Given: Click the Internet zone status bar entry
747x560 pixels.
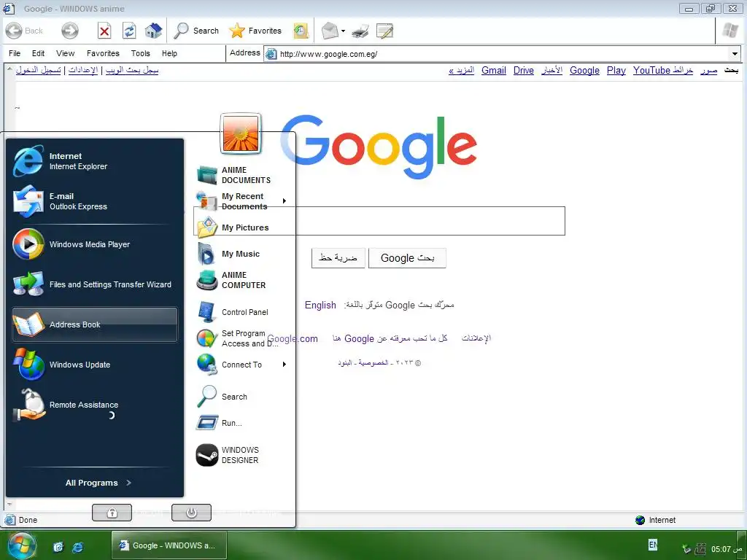Looking at the screenshot, I should click(657, 520).
